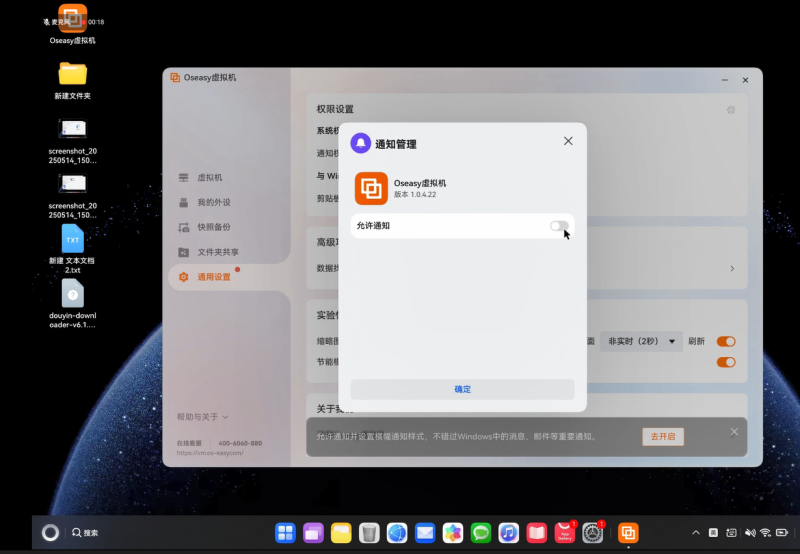Click the 我的外设 device icon
This screenshot has width=800, height=554.
184,203
